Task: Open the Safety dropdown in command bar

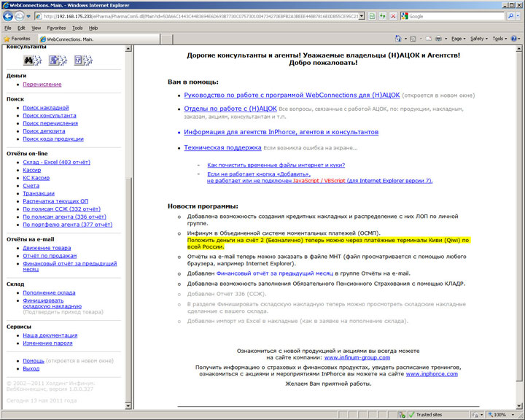Action: coord(479,39)
